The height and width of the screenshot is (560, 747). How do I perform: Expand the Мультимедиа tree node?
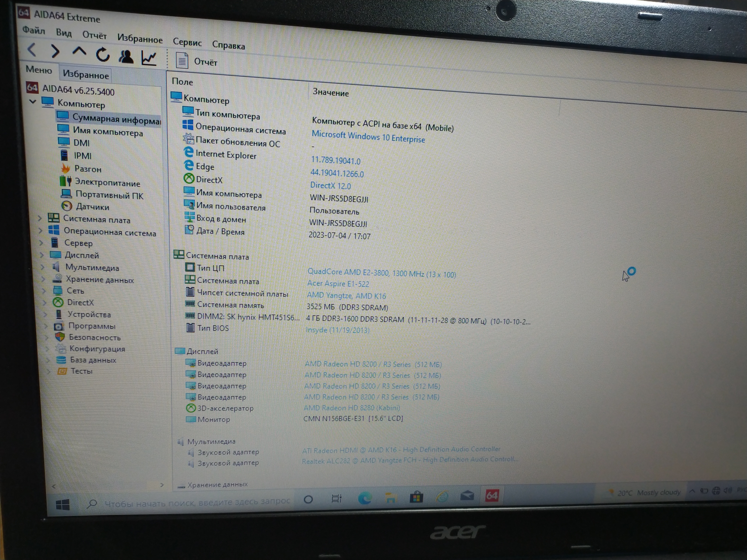coord(42,267)
